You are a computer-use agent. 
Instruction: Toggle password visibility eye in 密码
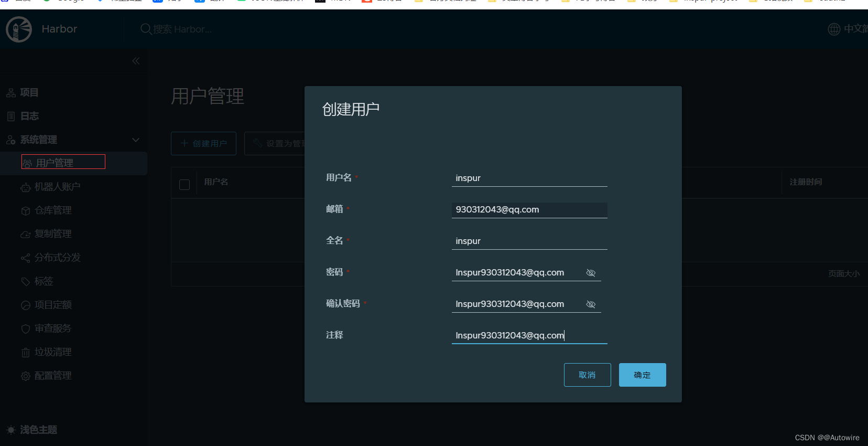coord(591,273)
